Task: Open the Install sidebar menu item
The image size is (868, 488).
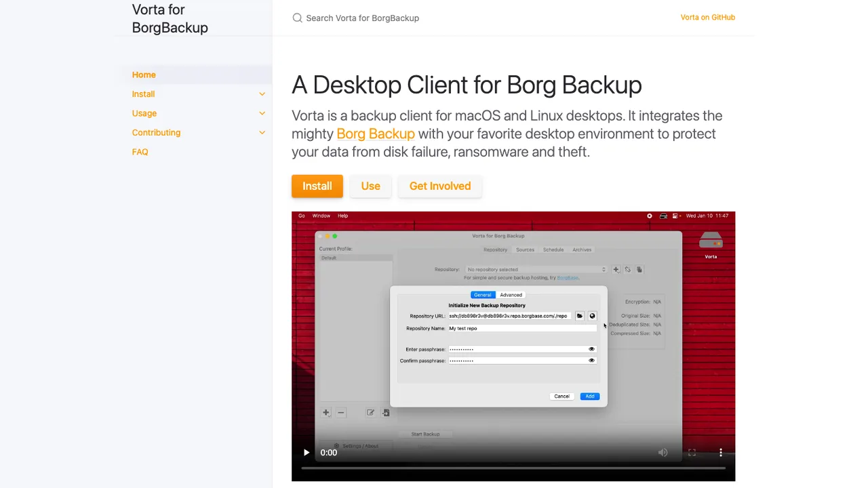Action: [143, 94]
